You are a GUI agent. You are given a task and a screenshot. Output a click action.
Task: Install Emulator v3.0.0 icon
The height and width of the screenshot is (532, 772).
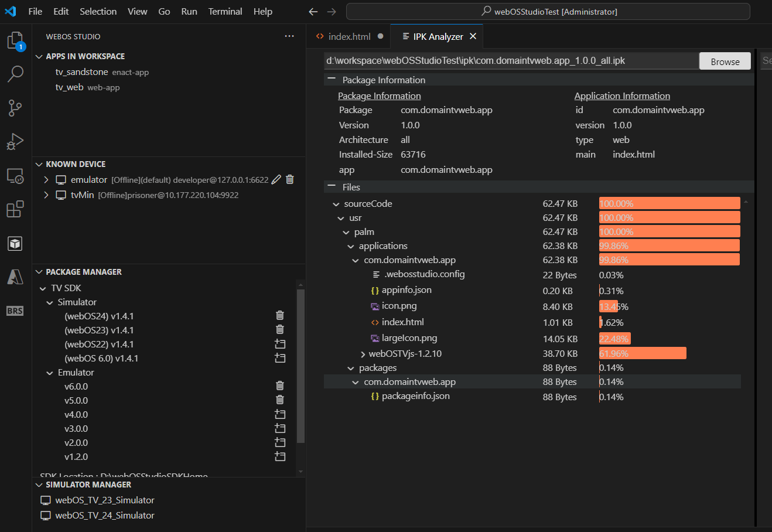(280, 428)
